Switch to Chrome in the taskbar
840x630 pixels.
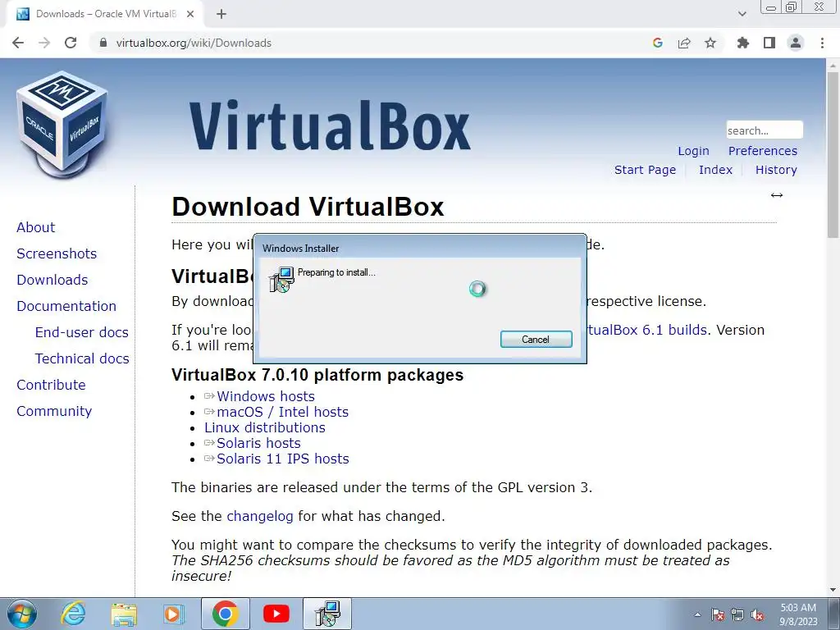(x=225, y=614)
